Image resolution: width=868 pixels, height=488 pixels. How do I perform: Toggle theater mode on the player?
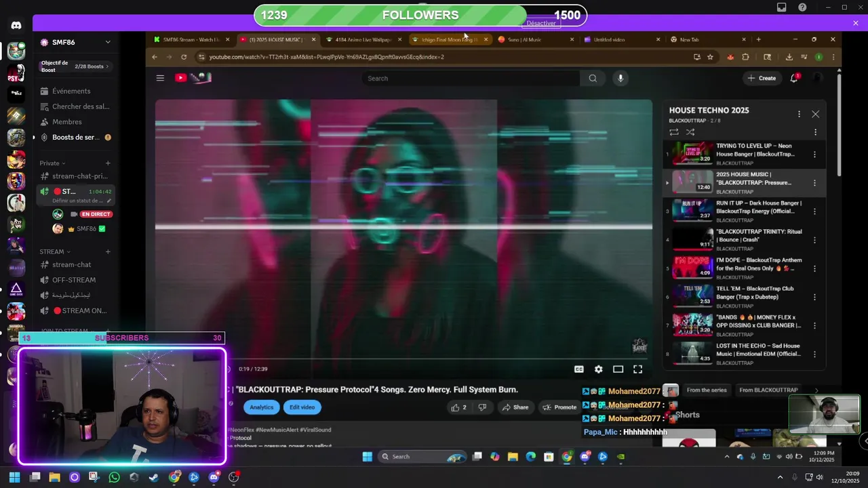coord(618,369)
